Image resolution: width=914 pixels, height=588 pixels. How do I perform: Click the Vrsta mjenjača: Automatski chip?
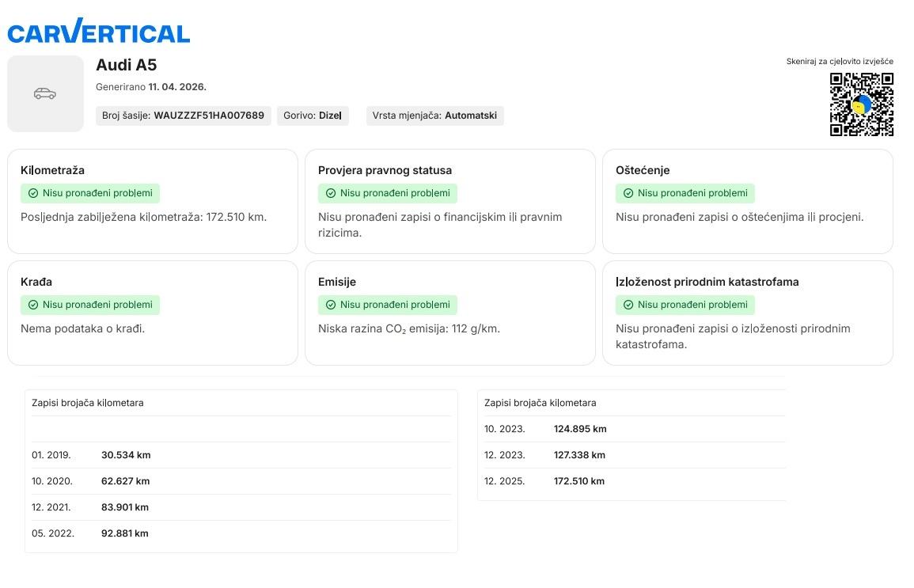click(x=435, y=116)
